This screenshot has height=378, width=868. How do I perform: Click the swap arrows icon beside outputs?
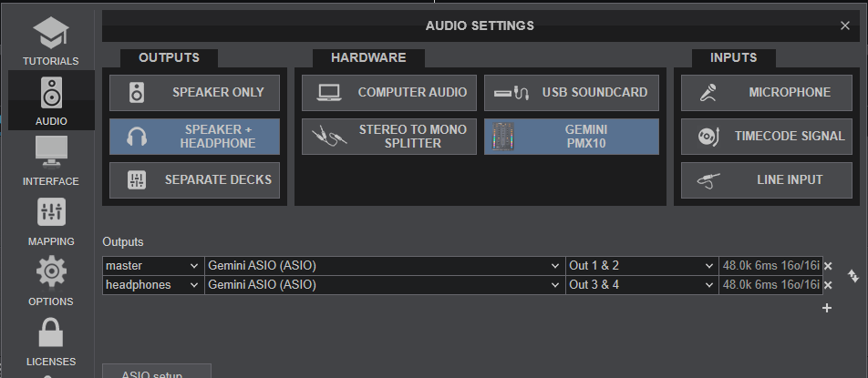tap(852, 275)
